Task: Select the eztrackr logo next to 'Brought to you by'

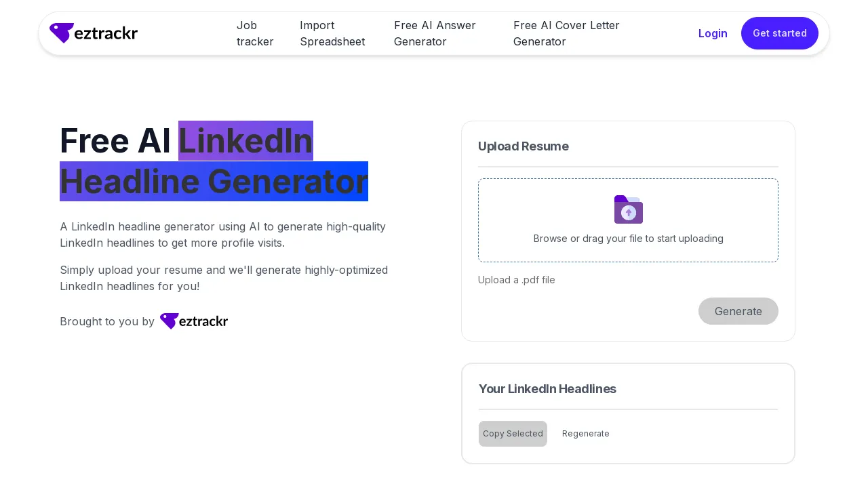Action: pos(194,321)
